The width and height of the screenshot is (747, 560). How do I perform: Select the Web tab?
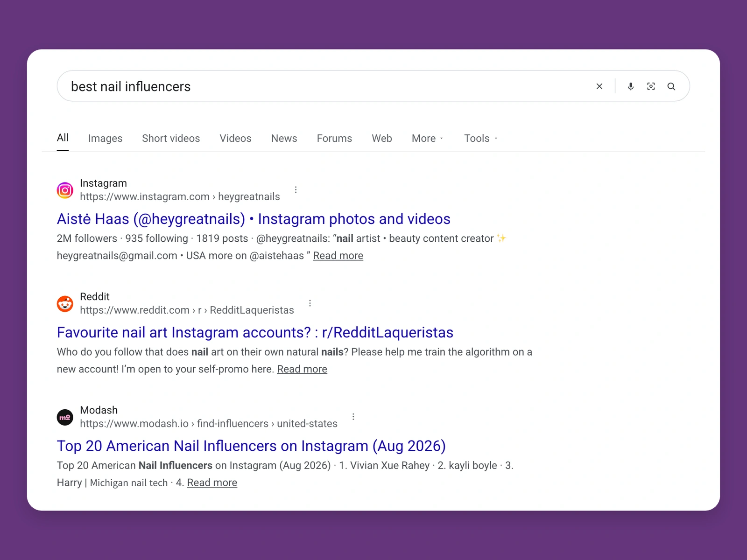[382, 138]
